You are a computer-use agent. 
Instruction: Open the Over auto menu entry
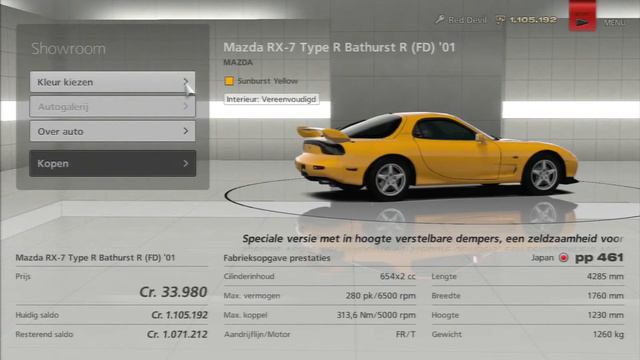[x=112, y=131]
